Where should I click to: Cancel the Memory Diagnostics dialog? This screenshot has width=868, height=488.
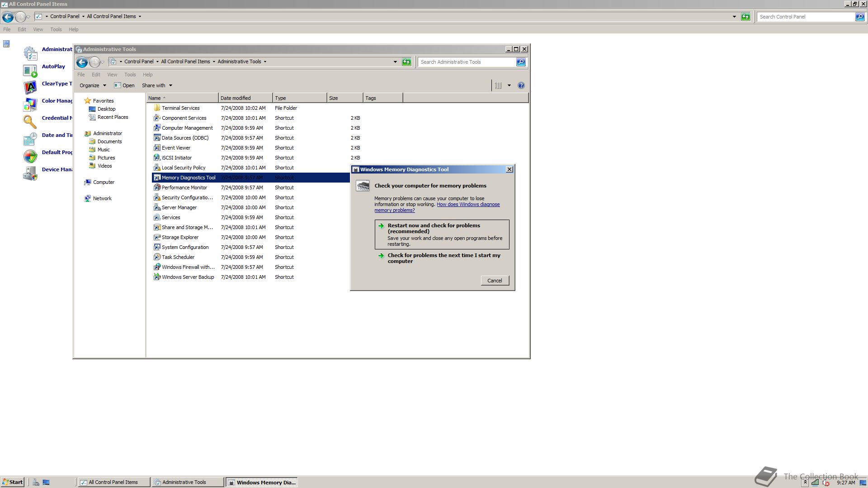(495, 281)
